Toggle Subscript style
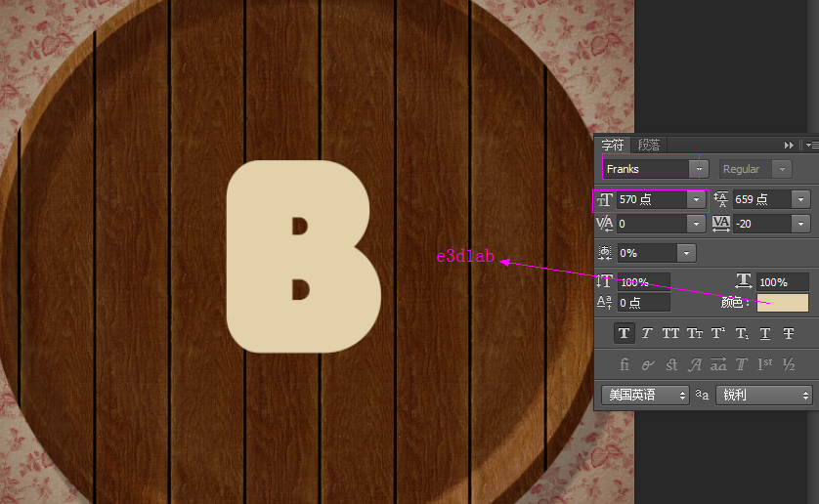 (742, 333)
